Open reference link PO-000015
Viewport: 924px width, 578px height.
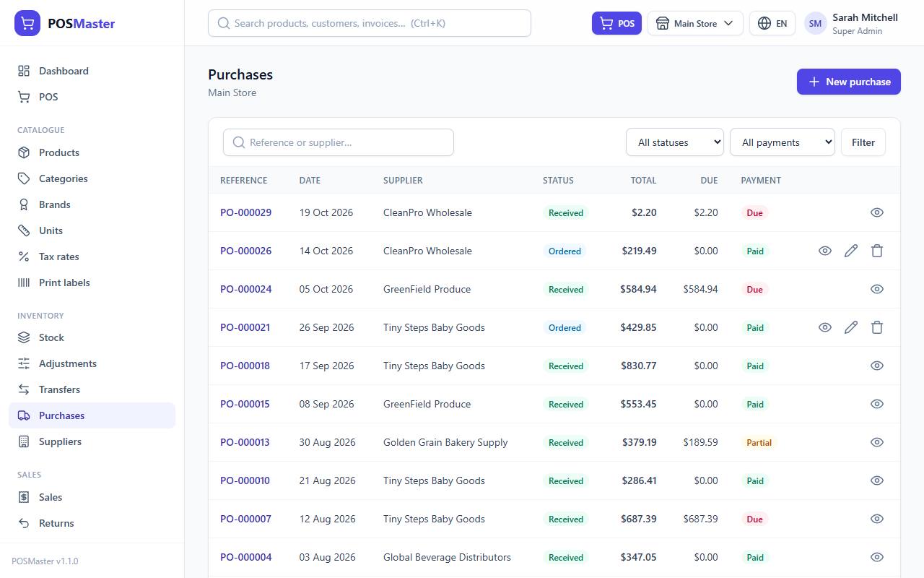coord(245,404)
